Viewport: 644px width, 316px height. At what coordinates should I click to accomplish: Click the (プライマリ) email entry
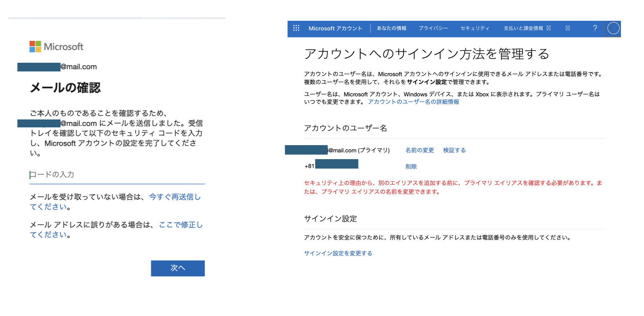click(x=338, y=150)
